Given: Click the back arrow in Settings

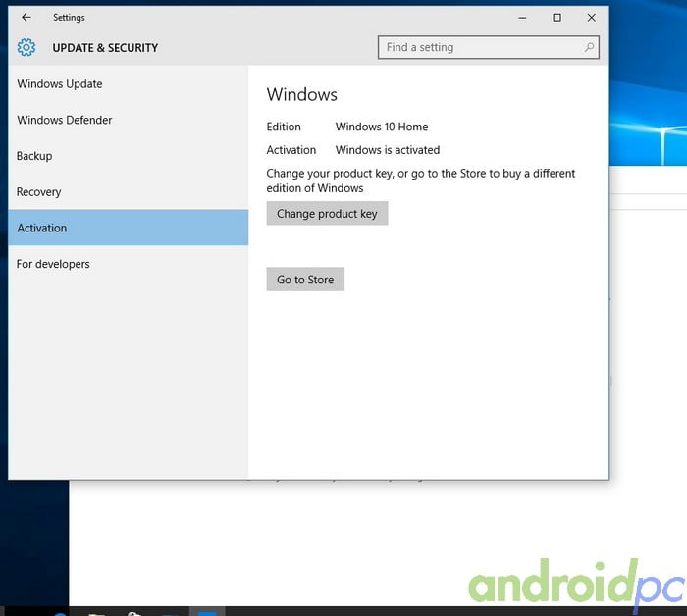Looking at the screenshot, I should click(x=26, y=18).
